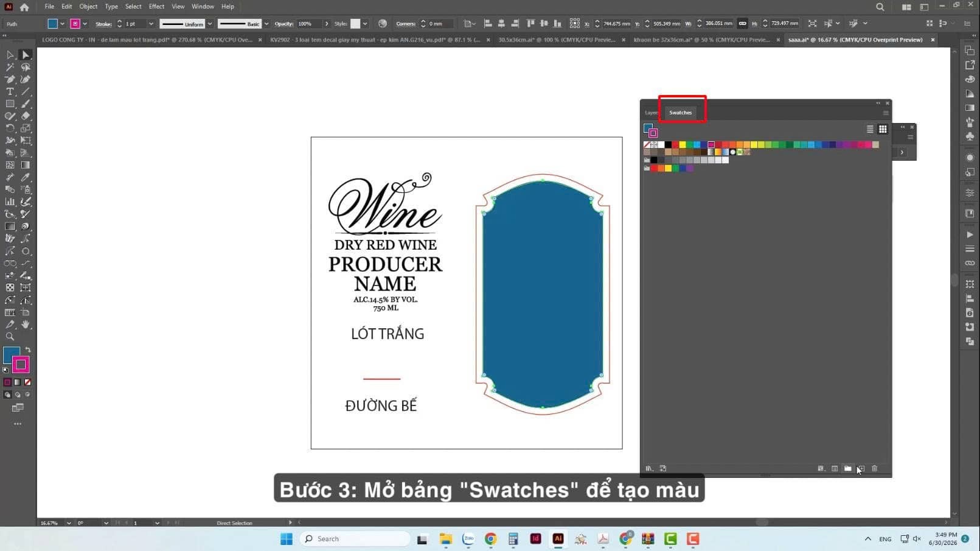
Task: Swap fill and stroke colors
Action: 28,350
